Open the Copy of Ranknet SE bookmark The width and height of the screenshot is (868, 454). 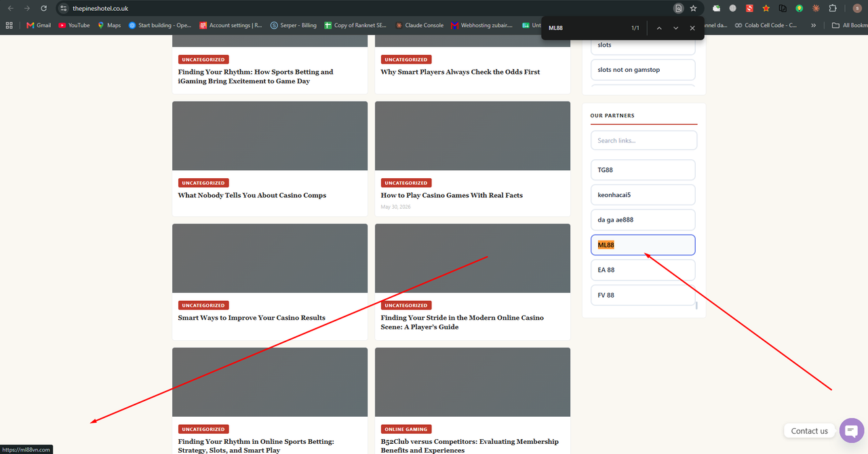[x=355, y=25]
